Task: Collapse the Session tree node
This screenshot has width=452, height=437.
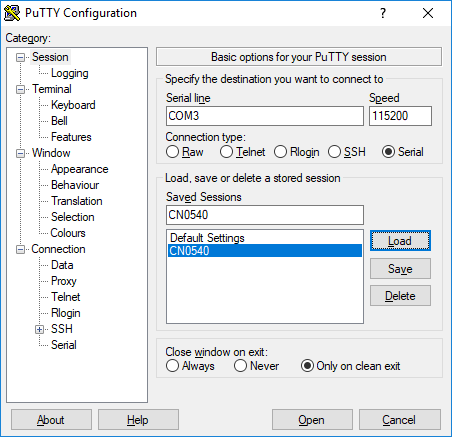Action: tap(21, 58)
